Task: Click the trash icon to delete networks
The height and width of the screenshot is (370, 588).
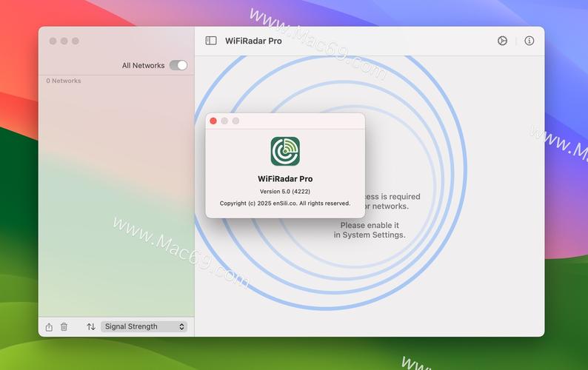Action: 64,326
